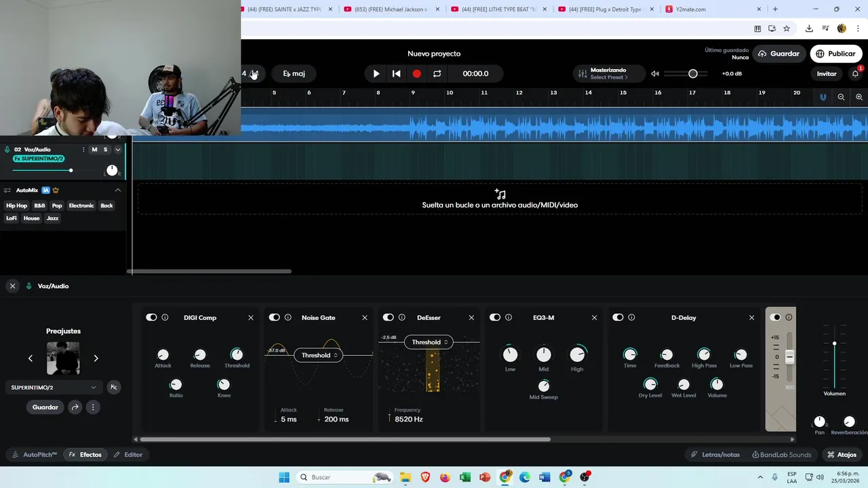The height and width of the screenshot is (488, 868).
Task: Toggle the DeEsser effect
Action: pyautogui.click(x=388, y=317)
